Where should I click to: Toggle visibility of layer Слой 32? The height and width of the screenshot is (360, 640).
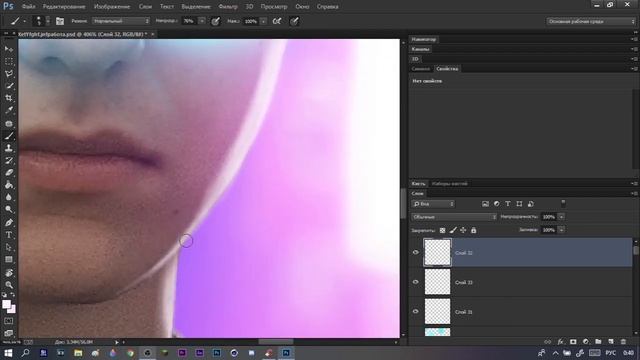pyautogui.click(x=416, y=252)
